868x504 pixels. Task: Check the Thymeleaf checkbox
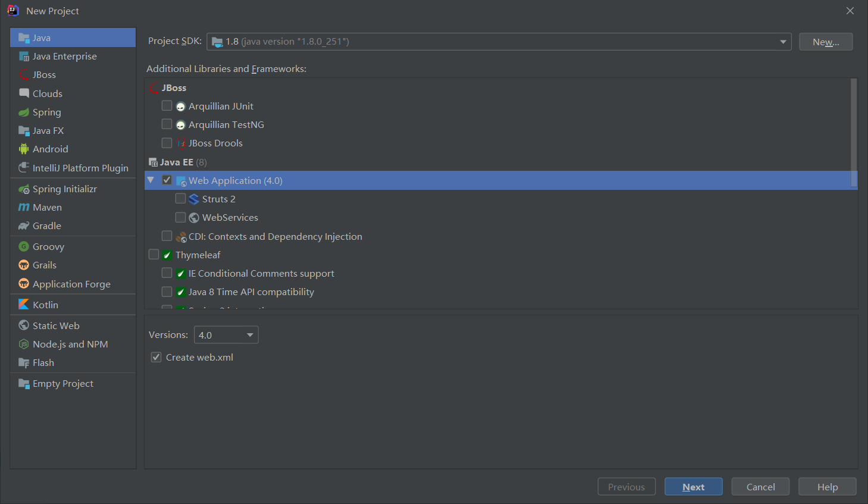(153, 255)
